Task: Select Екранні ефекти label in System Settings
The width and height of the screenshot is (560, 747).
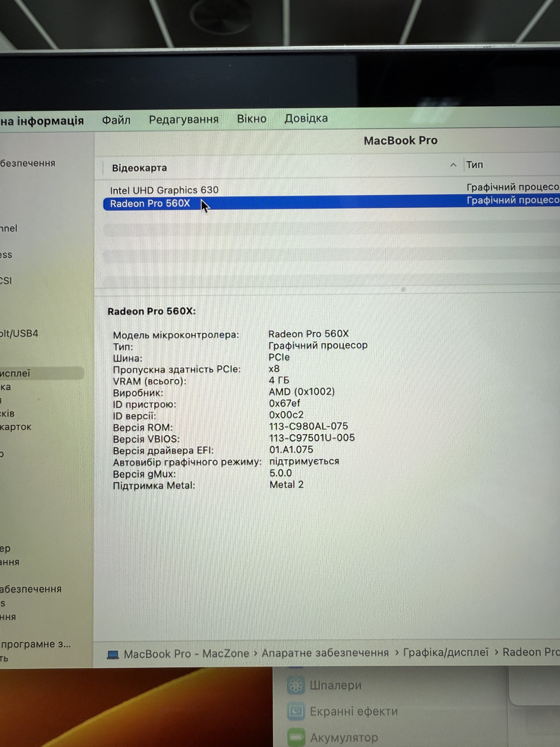Action: click(x=354, y=711)
